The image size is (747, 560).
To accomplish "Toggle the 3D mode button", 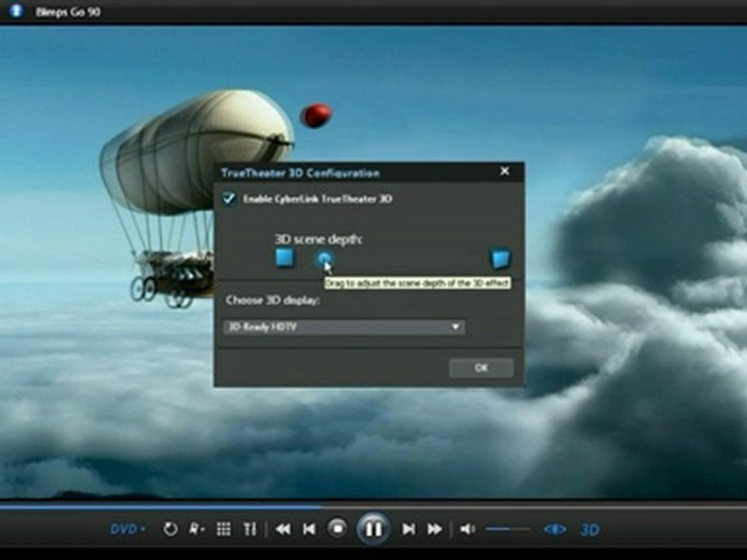I will (x=590, y=530).
